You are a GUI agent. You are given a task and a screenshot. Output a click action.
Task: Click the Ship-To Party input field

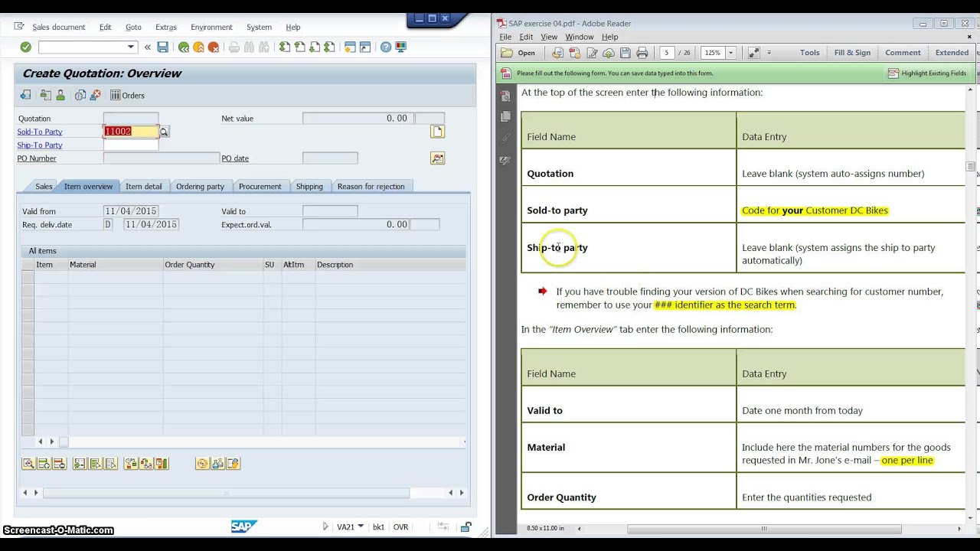[x=131, y=145]
